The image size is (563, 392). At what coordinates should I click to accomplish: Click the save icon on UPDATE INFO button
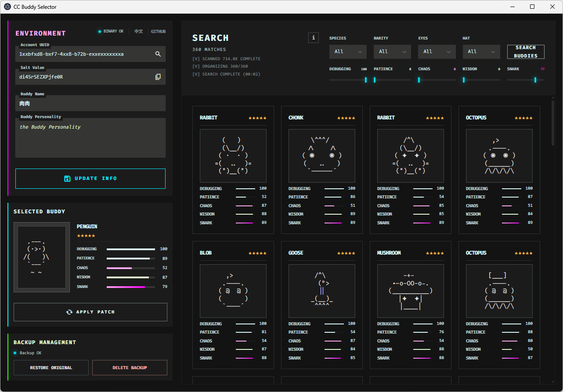pyautogui.click(x=67, y=178)
